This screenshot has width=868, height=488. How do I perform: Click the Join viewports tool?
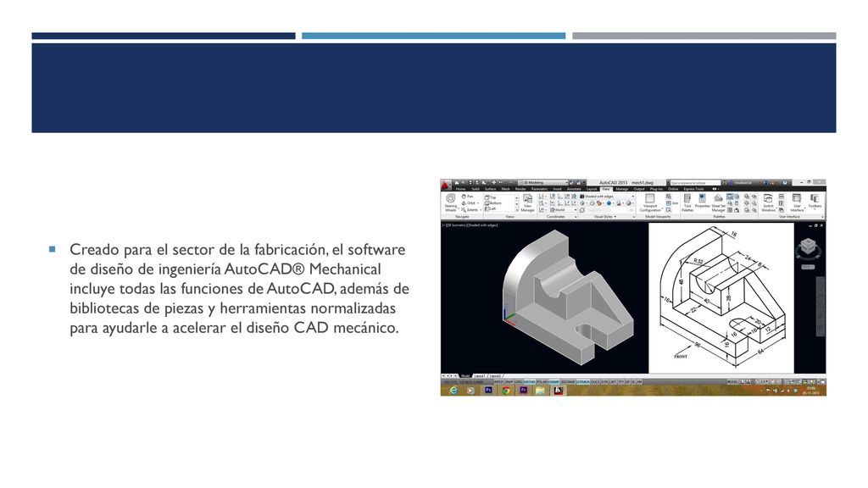pyautogui.click(x=671, y=203)
